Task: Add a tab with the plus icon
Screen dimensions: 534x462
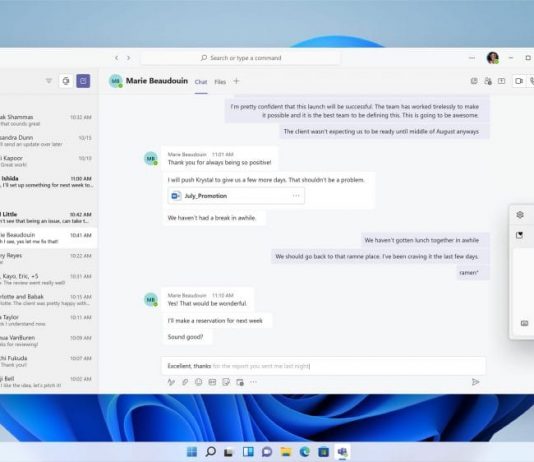Action: [236, 81]
